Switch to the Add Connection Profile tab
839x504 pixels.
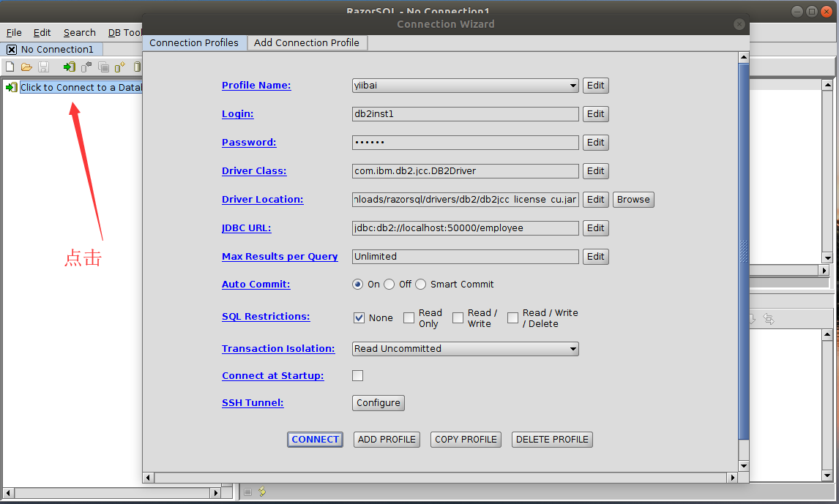(307, 42)
